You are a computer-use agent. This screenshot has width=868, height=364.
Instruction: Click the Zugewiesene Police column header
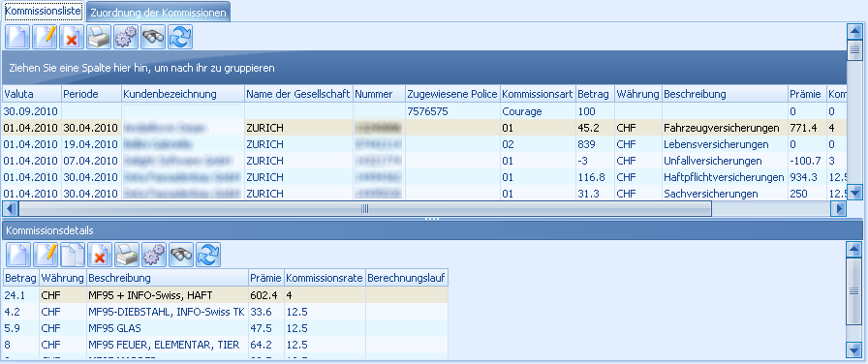452,94
